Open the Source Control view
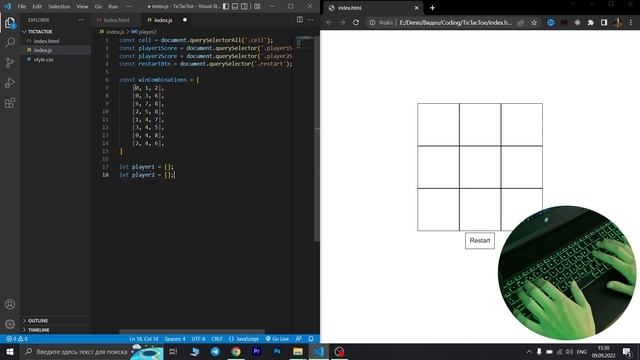The height and width of the screenshot is (360, 640). pyautogui.click(x=10, y=62)
